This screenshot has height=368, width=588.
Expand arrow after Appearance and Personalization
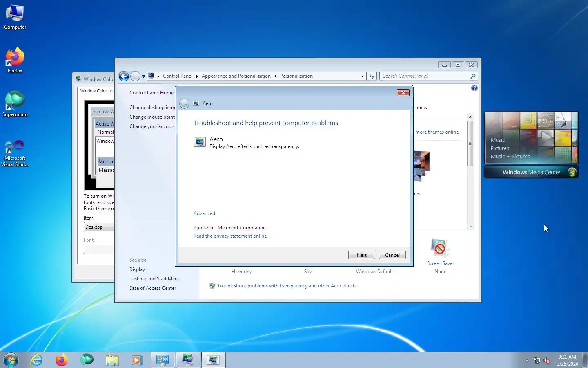coord(275,76)
